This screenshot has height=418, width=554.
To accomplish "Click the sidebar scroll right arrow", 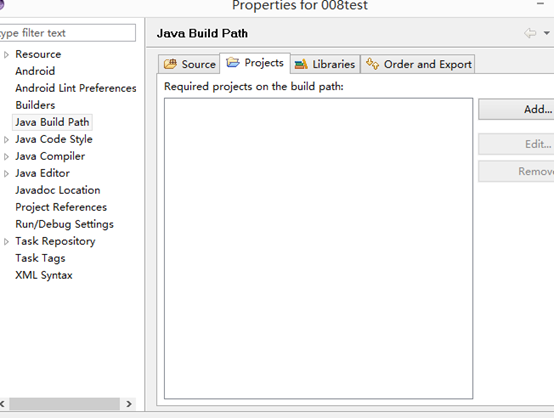I will (x=129, y=404).
